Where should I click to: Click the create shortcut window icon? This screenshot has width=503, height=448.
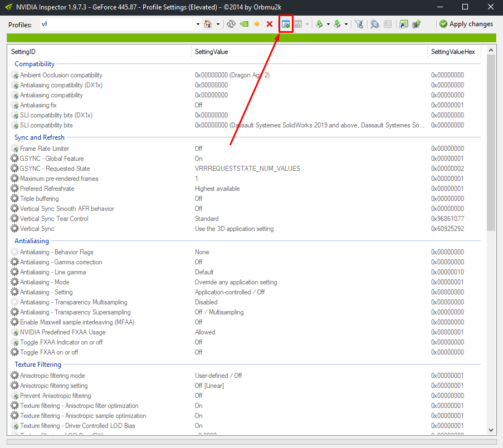403,24
